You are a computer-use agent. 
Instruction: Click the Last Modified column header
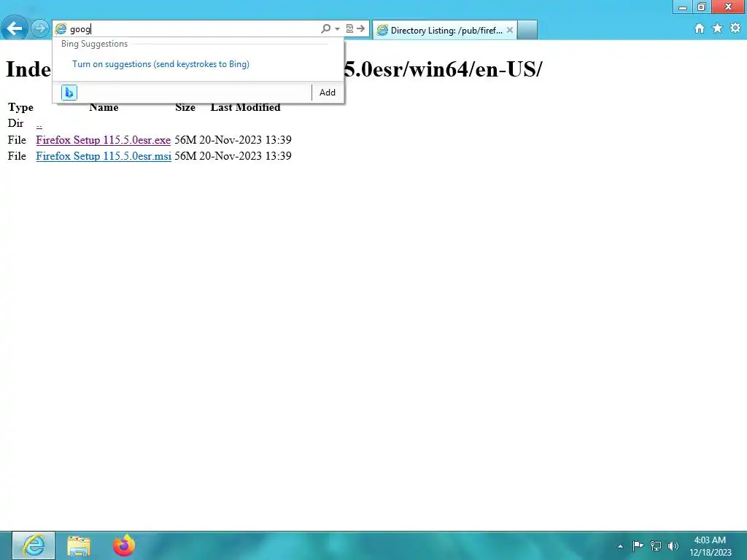(245, 107)
